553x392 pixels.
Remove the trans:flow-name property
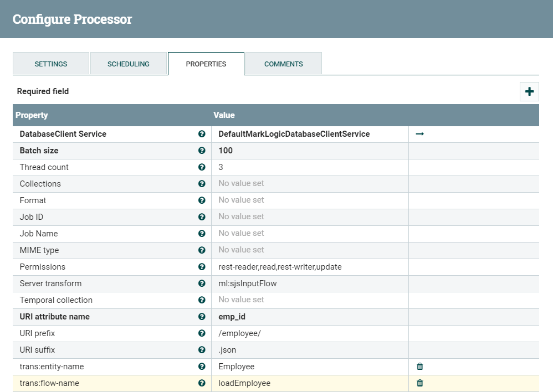pyautogui.click(x=419, y=383)
